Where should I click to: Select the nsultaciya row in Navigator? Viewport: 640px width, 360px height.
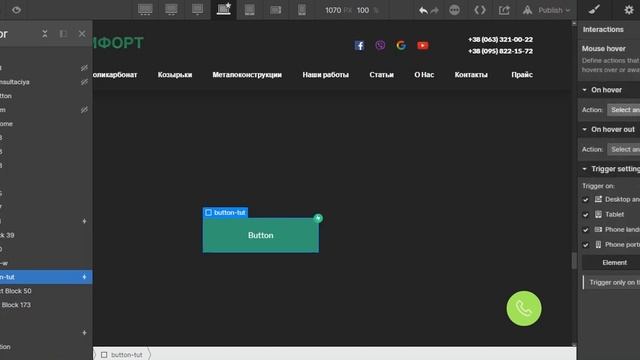[46, 82]
